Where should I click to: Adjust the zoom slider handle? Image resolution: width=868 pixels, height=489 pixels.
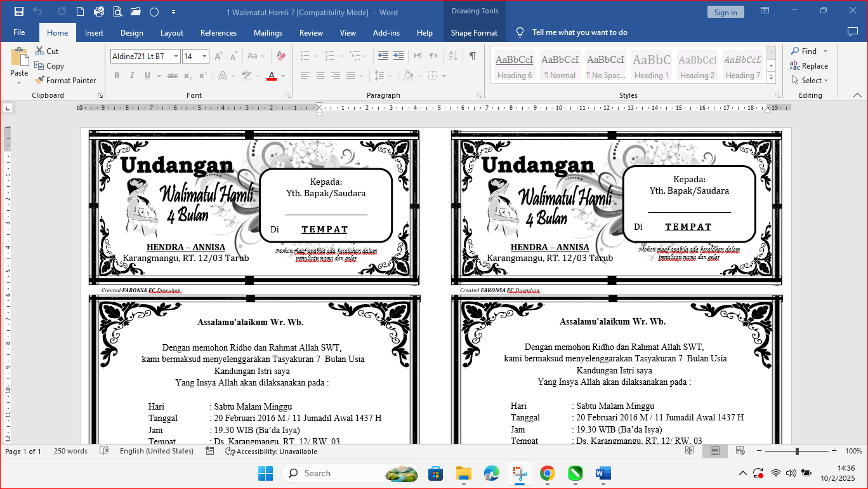point(797,451)
